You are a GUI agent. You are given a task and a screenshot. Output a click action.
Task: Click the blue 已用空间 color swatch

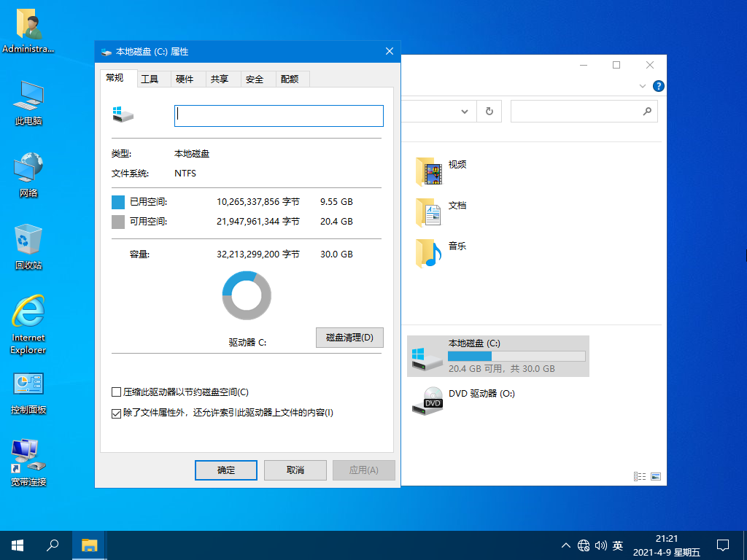118,203
